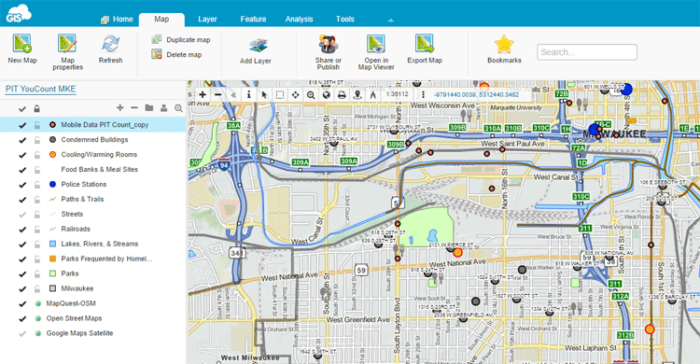Click the zoom-to-layer magnifier in the layer panel
700x364 pixels.
coord(179,108)
